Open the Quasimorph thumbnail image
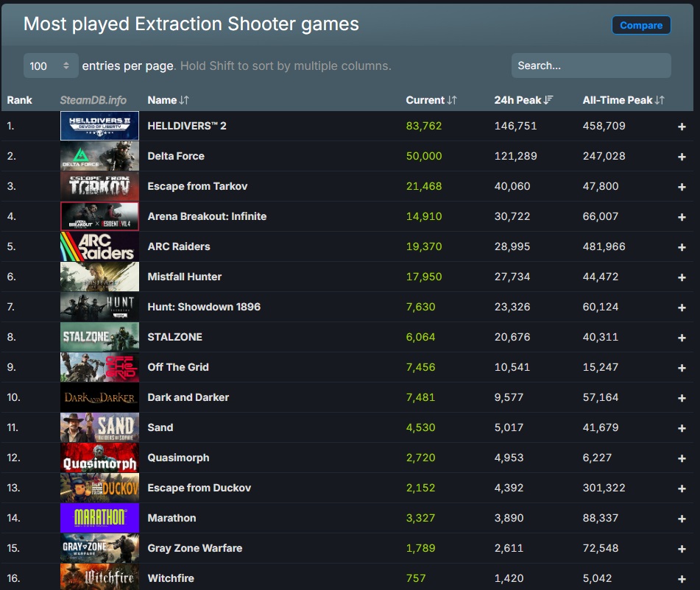The height and width of the screenshot is (590, 700). point(99,458)
